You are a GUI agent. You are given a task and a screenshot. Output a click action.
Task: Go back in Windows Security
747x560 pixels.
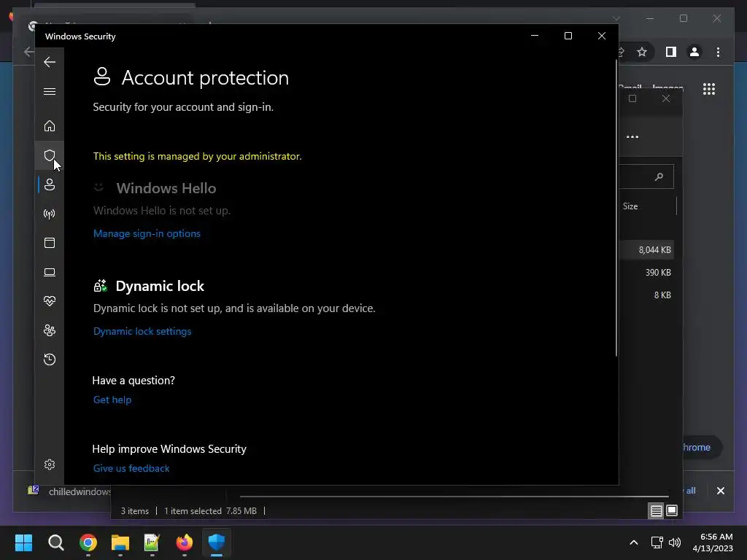(x=50, y=62)
